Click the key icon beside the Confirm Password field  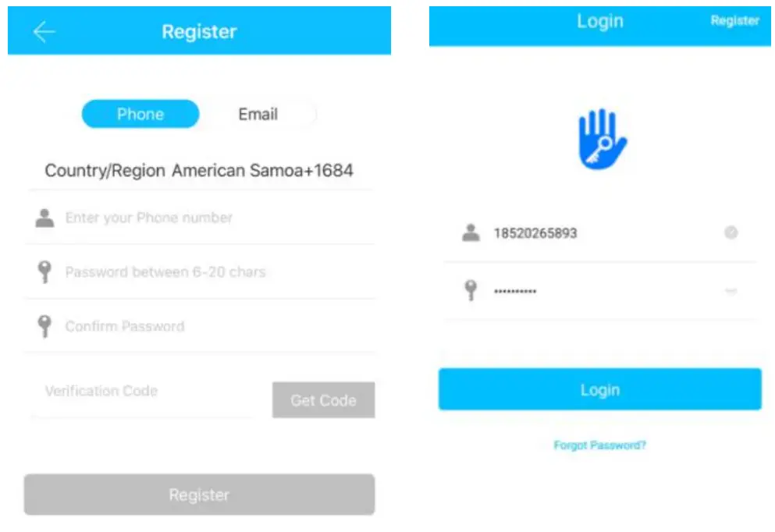coord(44,326)
